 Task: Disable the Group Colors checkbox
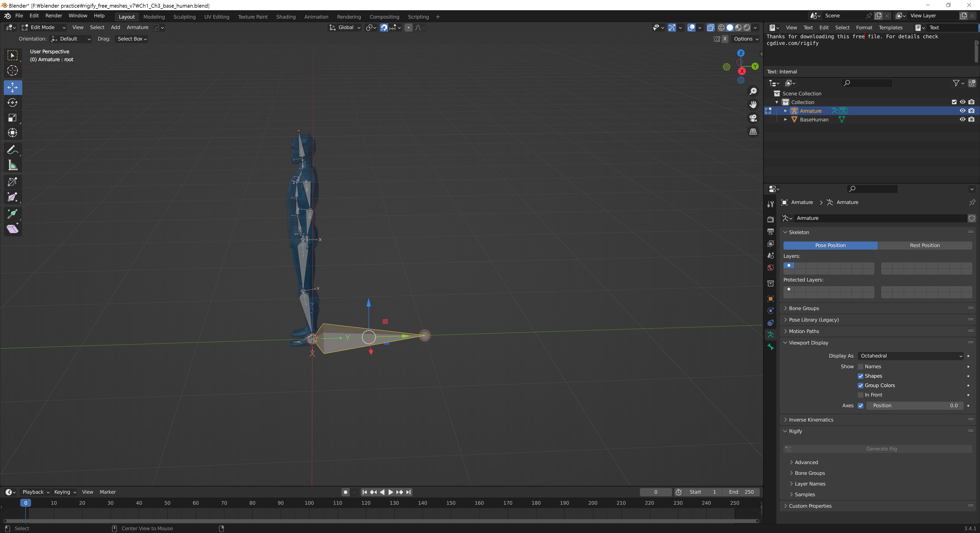861,386
